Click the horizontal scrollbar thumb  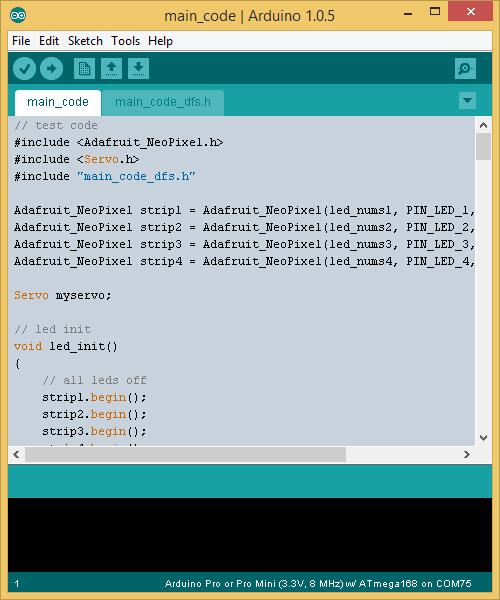(x=186, y=455)
